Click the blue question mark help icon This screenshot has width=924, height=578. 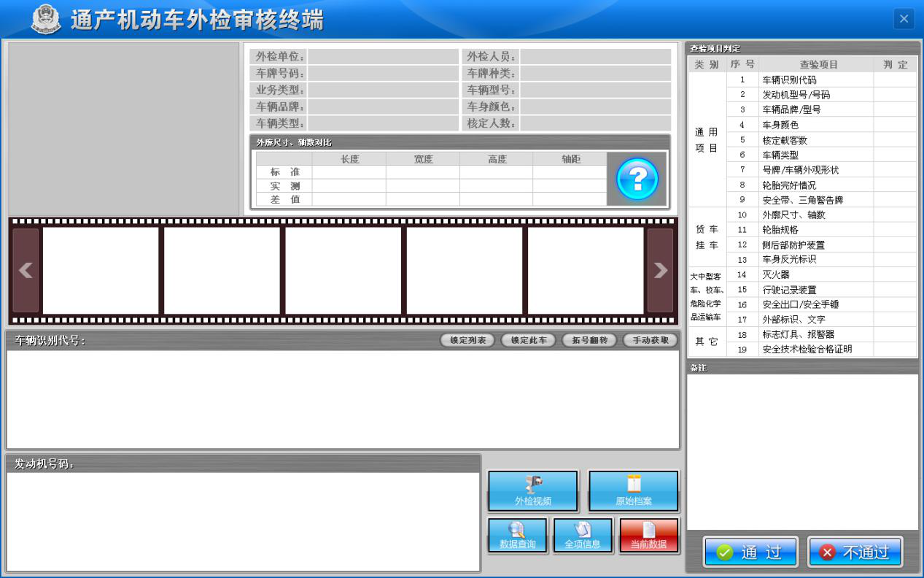click(x=637, y=179)
